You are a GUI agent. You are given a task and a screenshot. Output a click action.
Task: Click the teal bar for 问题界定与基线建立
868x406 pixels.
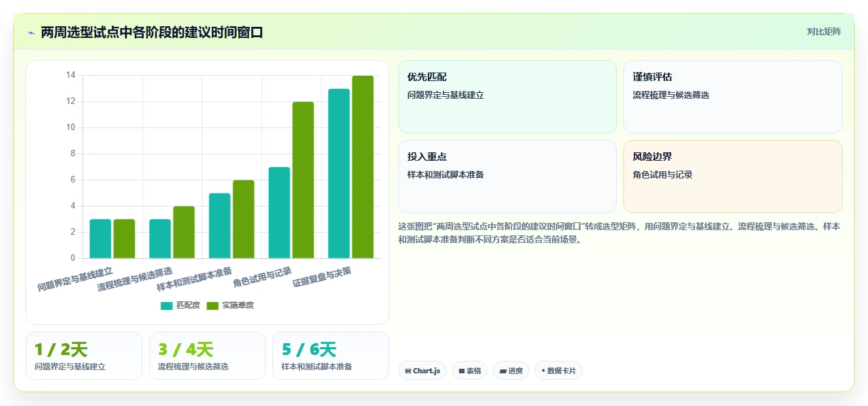coord(100,239)
